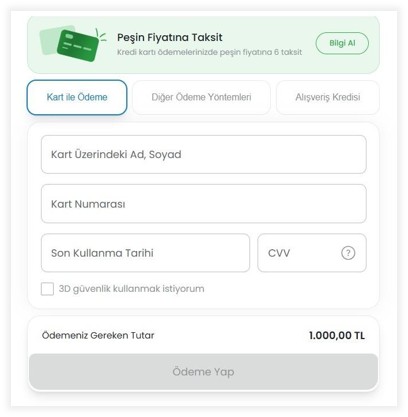Image resolution: width=408 pixels, height=417 pixels.
Task: Click the peşin fiyatına 6 taksit description
Action: 209,52
